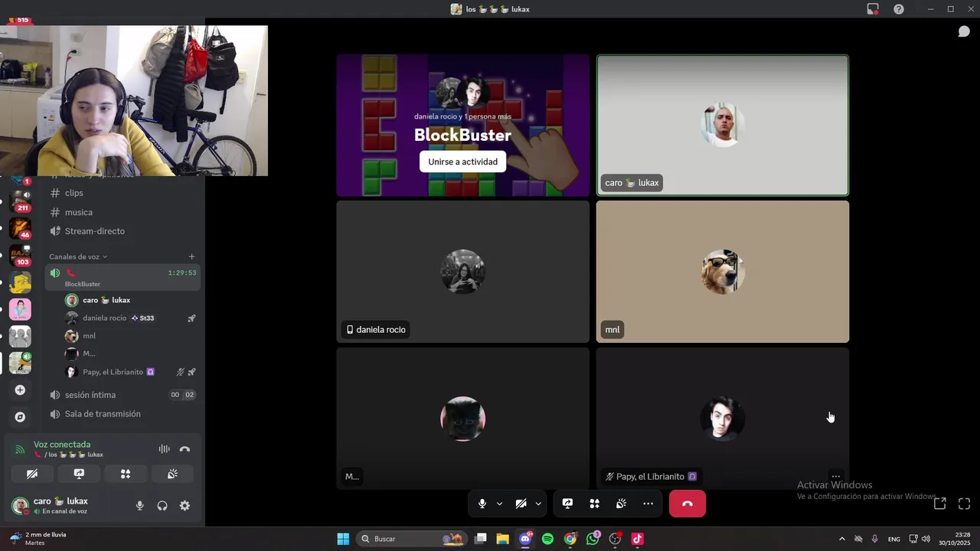Toggle camera button in voice connected panel
The height and width of the screenshot is (551, 980).
point(32,474)
